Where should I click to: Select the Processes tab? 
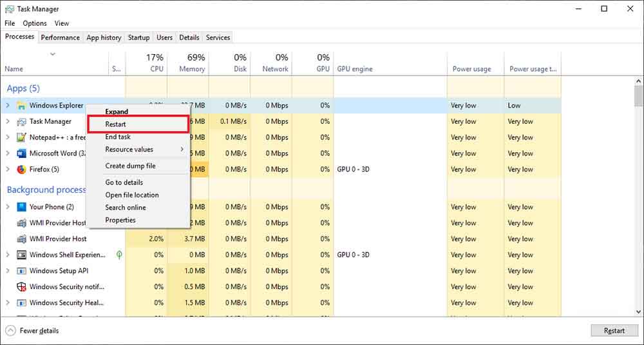point(19,37)
